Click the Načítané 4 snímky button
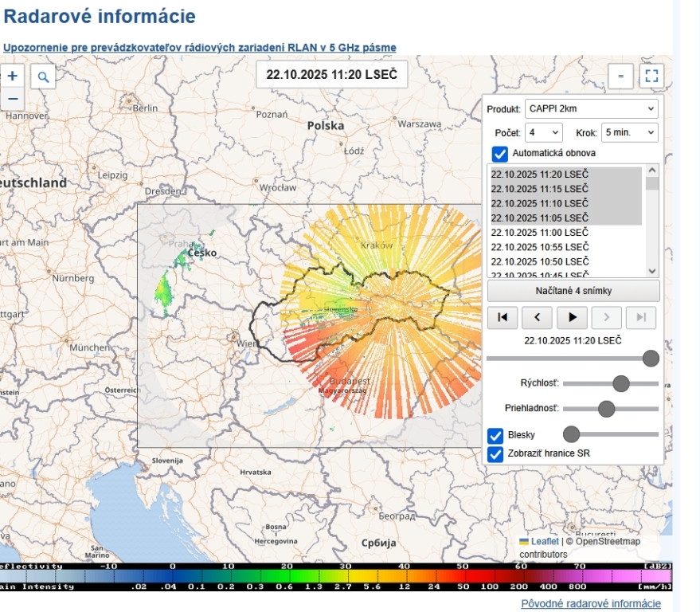The width and height of the screenshot is (700, 612). tap(573, 290)
